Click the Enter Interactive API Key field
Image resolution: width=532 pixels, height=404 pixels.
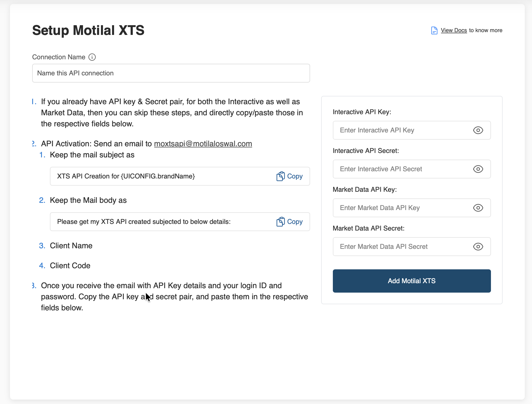pos(402,130)
